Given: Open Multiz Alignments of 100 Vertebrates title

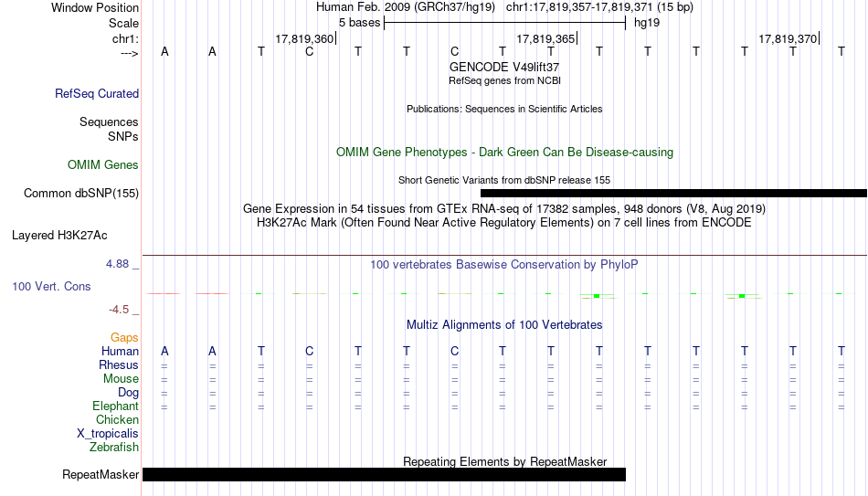Looking at the screenshot, I should coord(504,325).
